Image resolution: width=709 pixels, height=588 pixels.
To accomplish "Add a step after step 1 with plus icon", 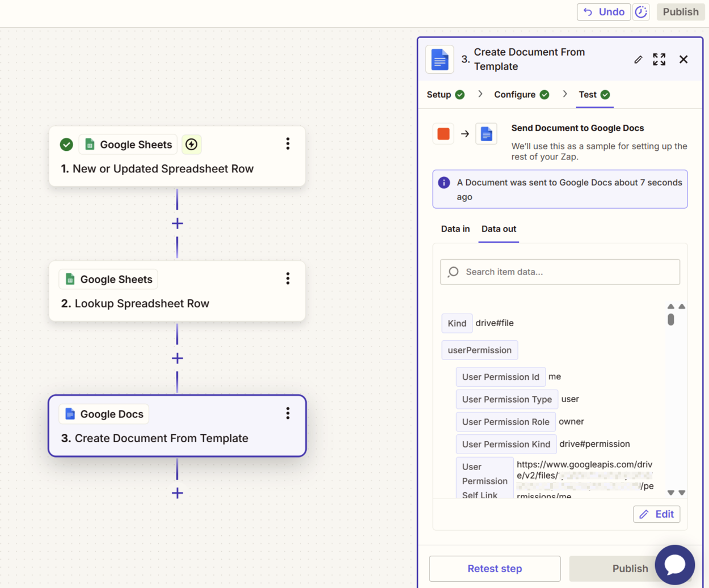I will [178, 223].
